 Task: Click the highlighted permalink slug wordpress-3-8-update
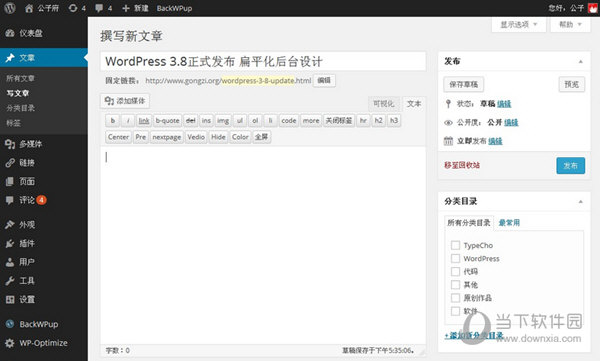coord(258,81)
